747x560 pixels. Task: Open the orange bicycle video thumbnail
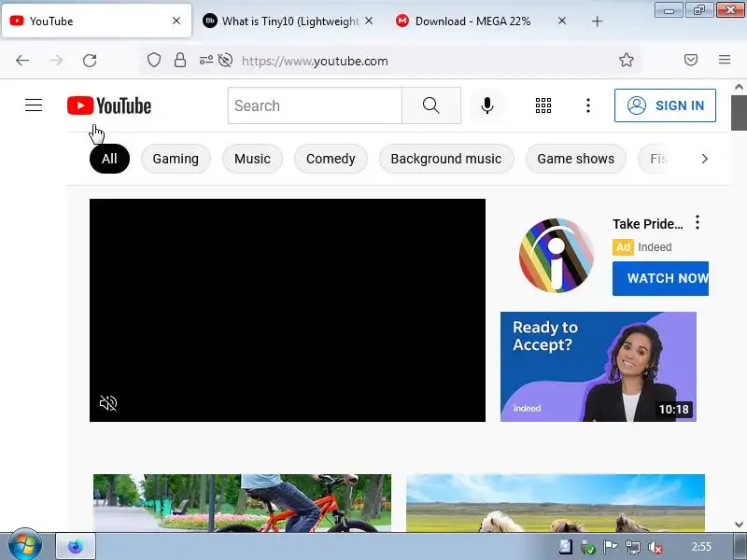point(242,502)
